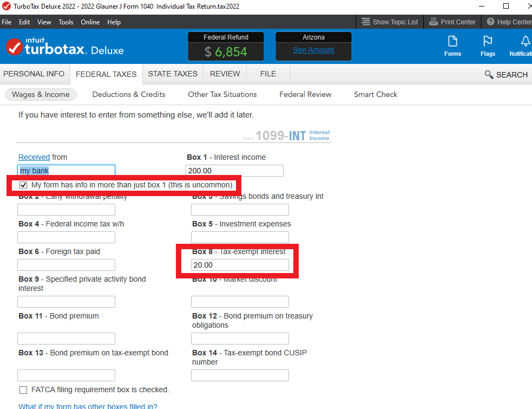Check the FATCA filing requirement box
This screenshot has height=409, width=532.
click(x=23, y=390)
